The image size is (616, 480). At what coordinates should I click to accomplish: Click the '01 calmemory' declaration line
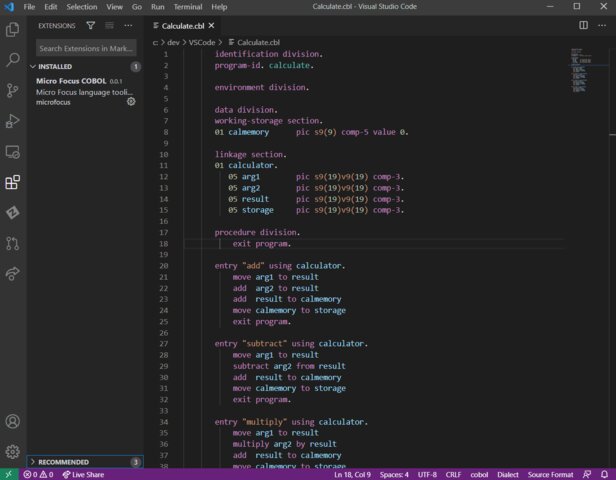(x=311, y=132)
